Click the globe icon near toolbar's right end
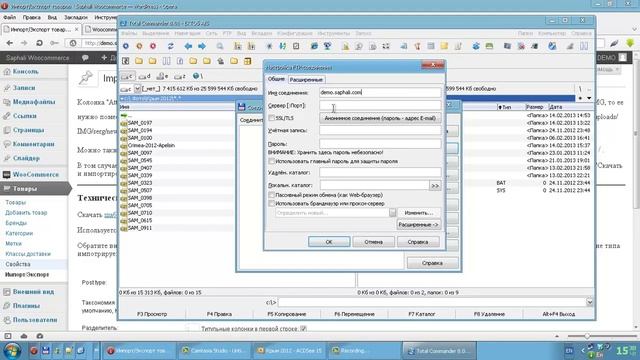Viewport: 640px width, 360px height. (x=552, y=46)
